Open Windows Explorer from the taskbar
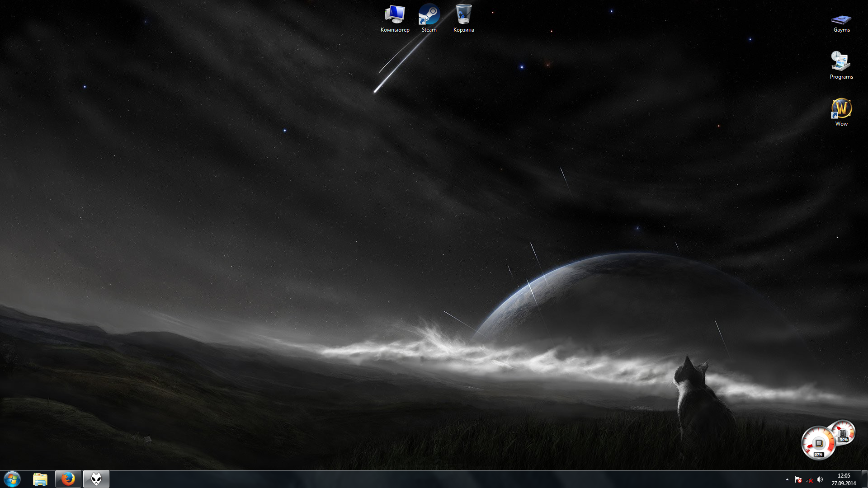This screenshot has width=868, height=488. tap(40, 479)
